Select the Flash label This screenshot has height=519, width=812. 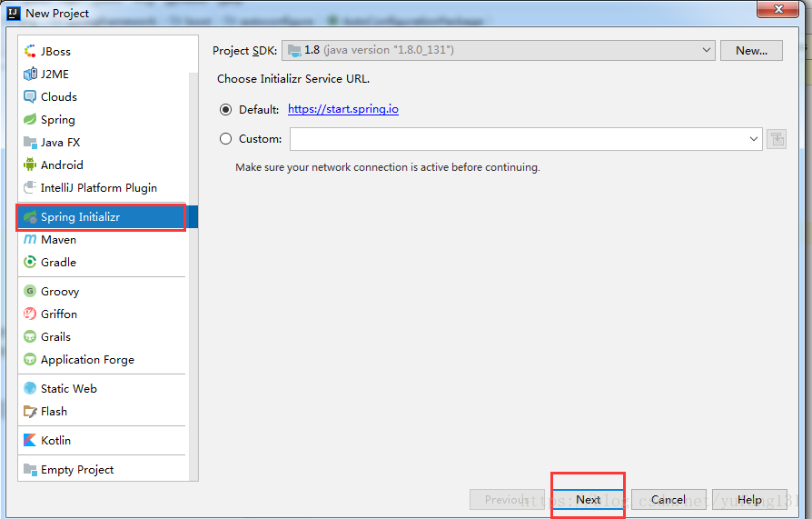pyautogui.click(x=54, y=412)
